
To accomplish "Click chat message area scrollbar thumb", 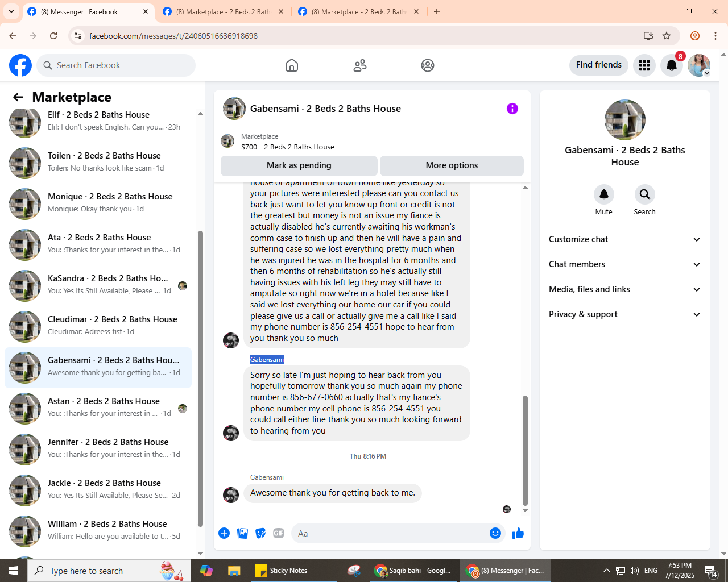I will [525, 450].
